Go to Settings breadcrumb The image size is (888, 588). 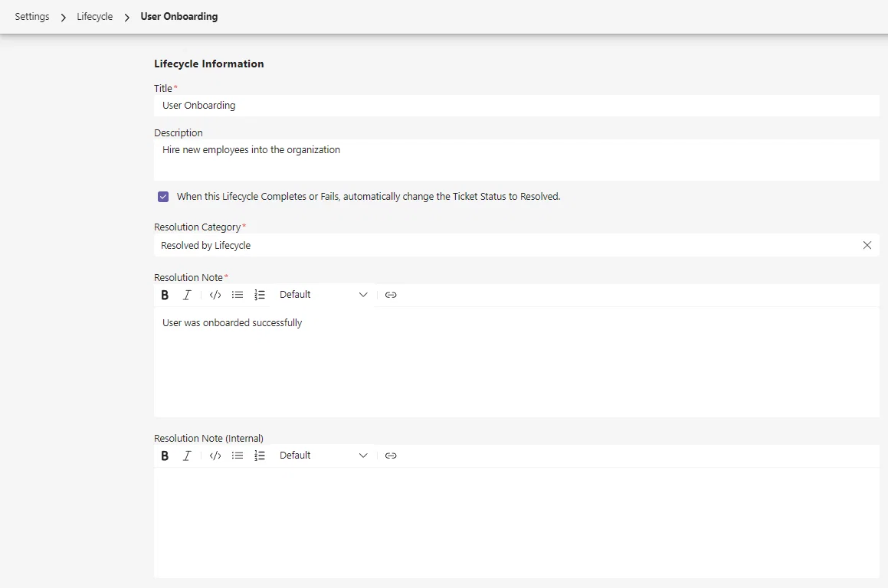pos(32,16)
